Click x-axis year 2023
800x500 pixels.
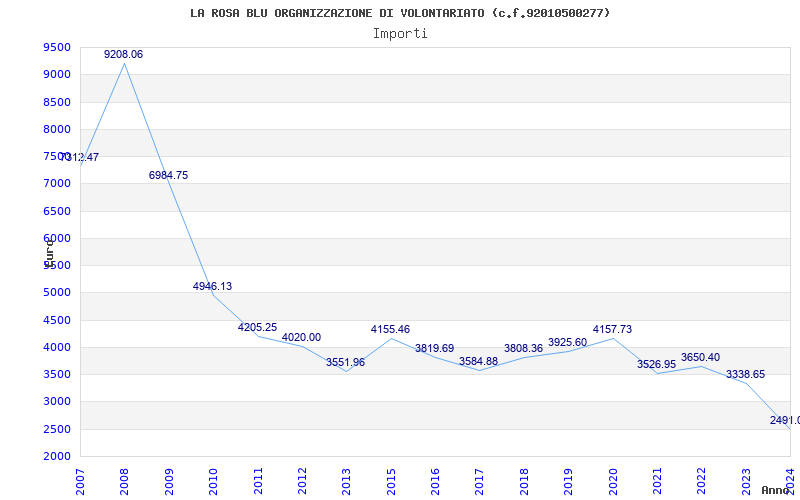[746, 482]
